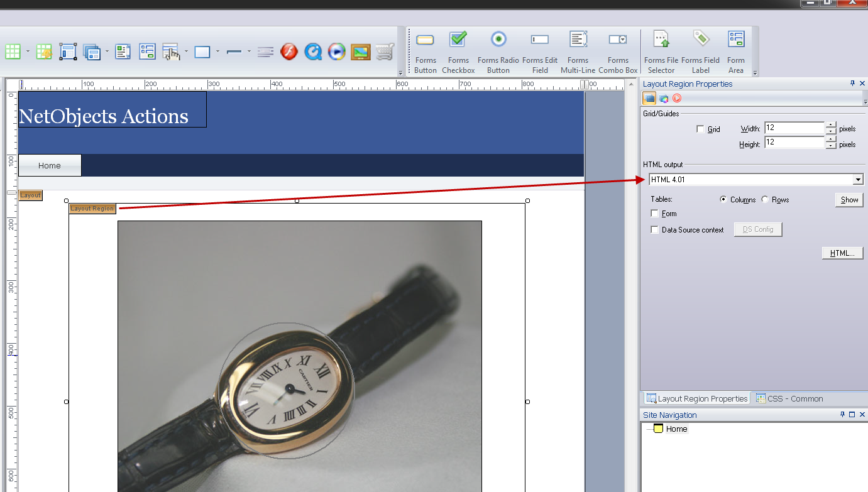
Task: Click the table with star icon
Action: click(x=43, y=52)
